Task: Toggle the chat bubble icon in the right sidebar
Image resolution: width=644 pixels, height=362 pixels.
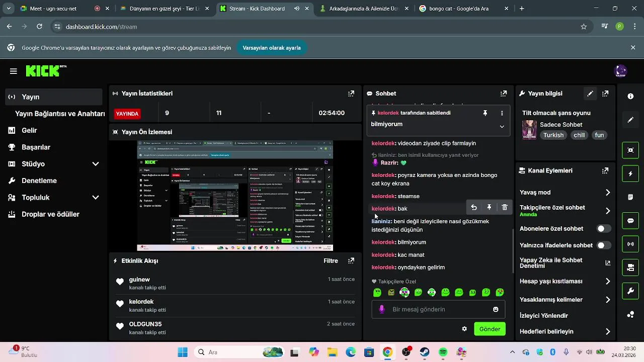Action: [630, 221]
